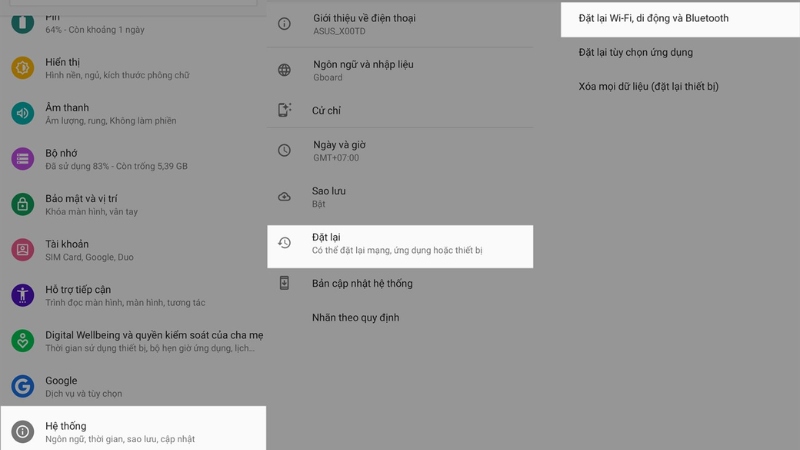Click the blue Google G icon

[x=22, y=386]
